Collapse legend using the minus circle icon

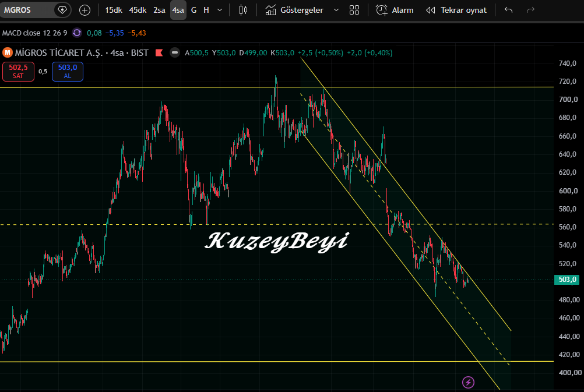[x=175, y=52]
